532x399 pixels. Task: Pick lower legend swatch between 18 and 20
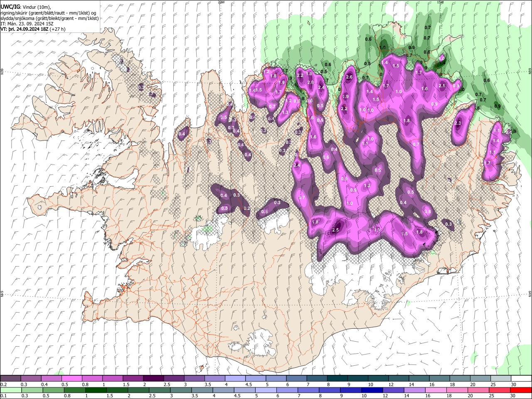point(457,390)
